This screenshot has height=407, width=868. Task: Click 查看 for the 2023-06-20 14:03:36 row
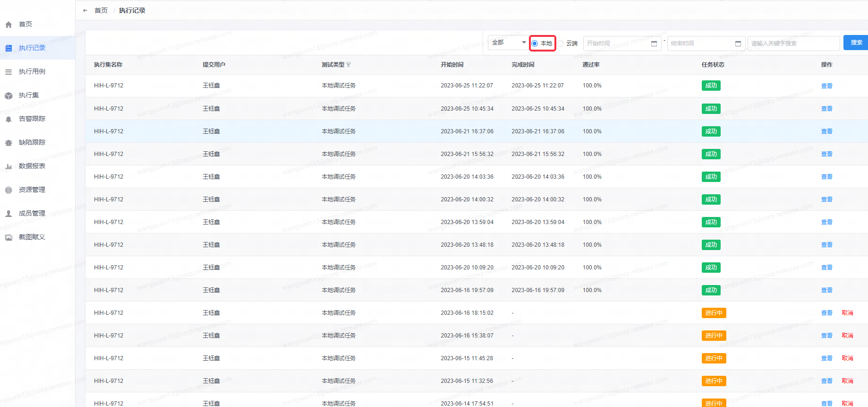826,177
